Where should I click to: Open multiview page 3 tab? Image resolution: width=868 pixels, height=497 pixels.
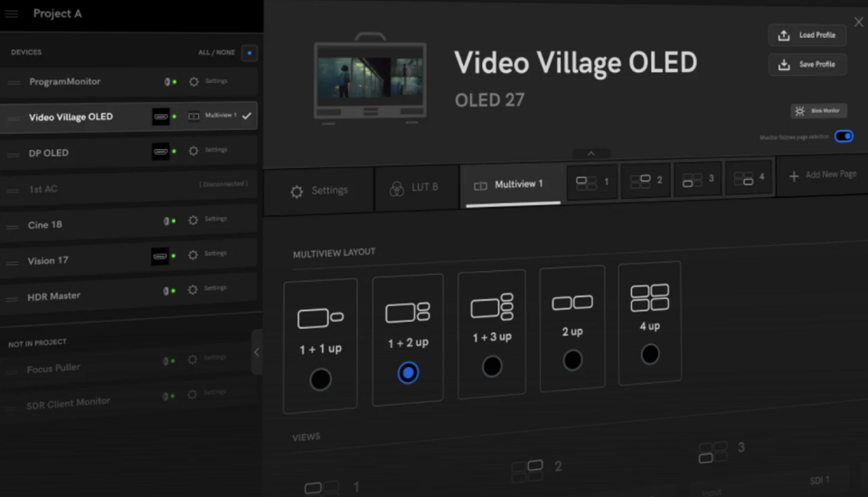(x=697, y=179)
